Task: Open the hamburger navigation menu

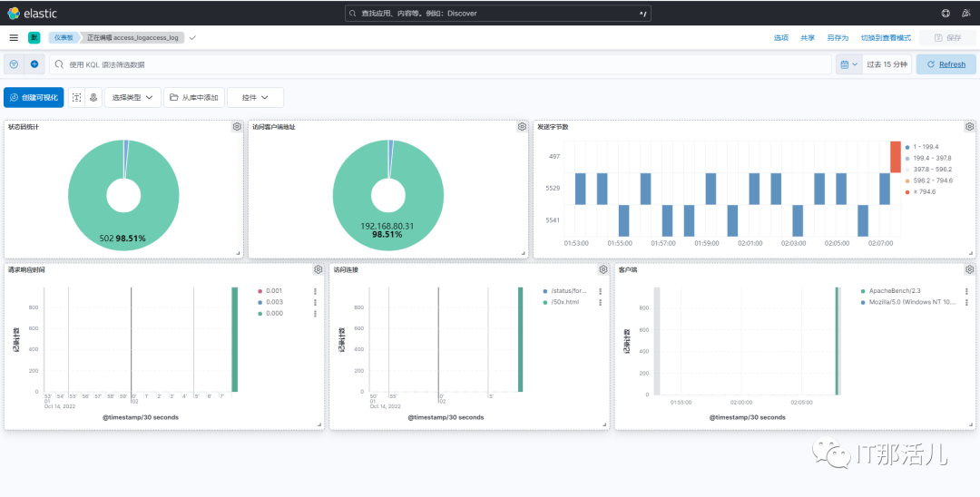Action: point(14,38)
